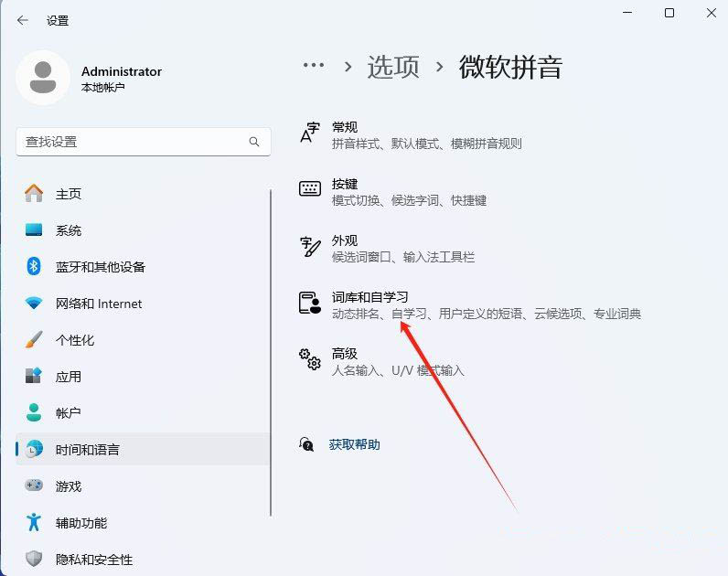
Task: Click 拼音样式、默认模式、模糊拼音规则 description
Action: (427, 144)
